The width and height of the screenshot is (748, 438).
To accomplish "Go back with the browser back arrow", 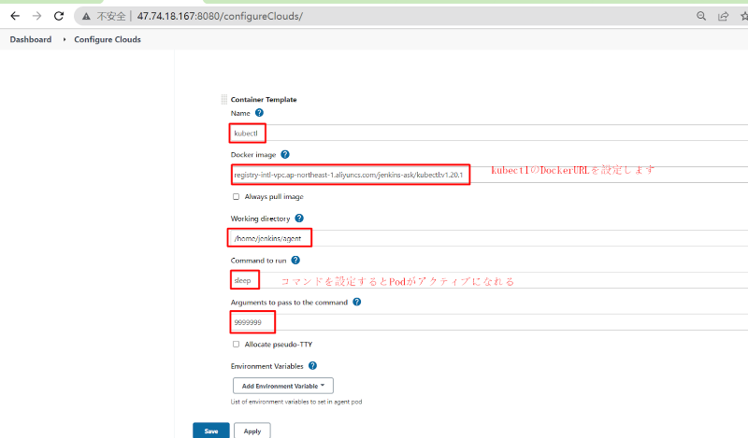I will (x=15, y=16).
